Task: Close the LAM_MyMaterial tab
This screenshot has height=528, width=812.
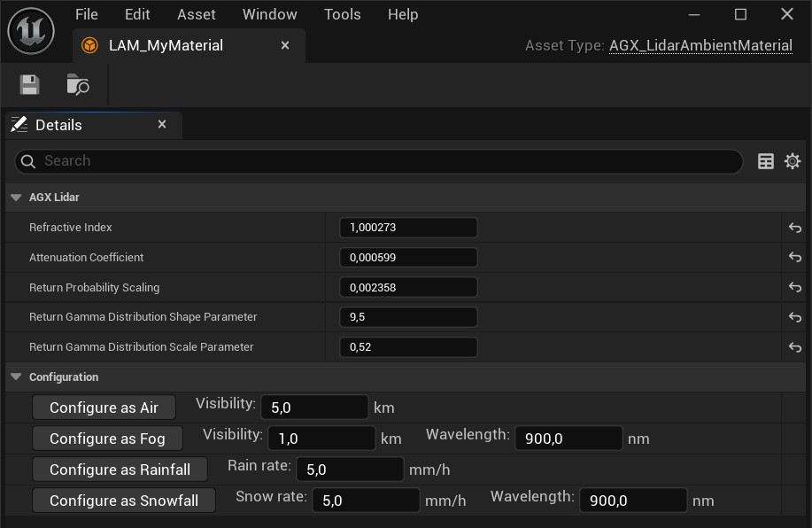Action: [285, 45]
